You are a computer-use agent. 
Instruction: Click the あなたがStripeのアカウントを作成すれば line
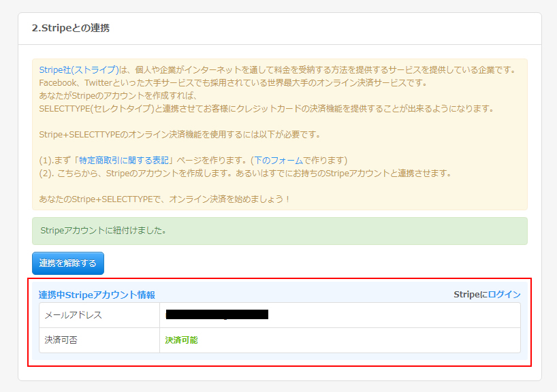click(117, 96)
